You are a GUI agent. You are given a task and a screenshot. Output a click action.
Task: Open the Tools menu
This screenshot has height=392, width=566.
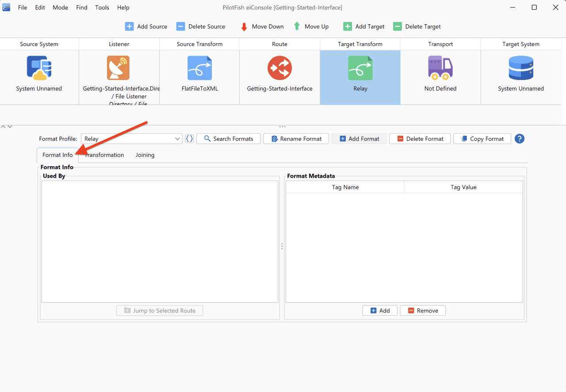(x=102, y=8)
